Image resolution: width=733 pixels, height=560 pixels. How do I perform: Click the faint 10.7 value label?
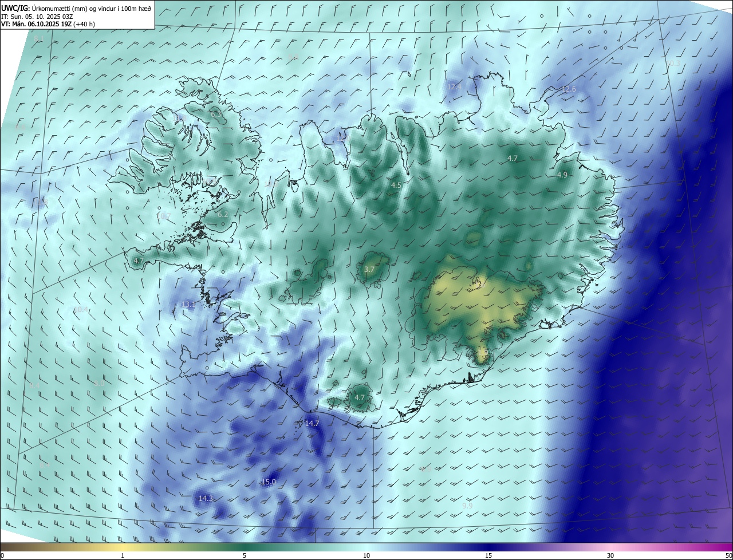pyautogui.click(x=164, y=216)
